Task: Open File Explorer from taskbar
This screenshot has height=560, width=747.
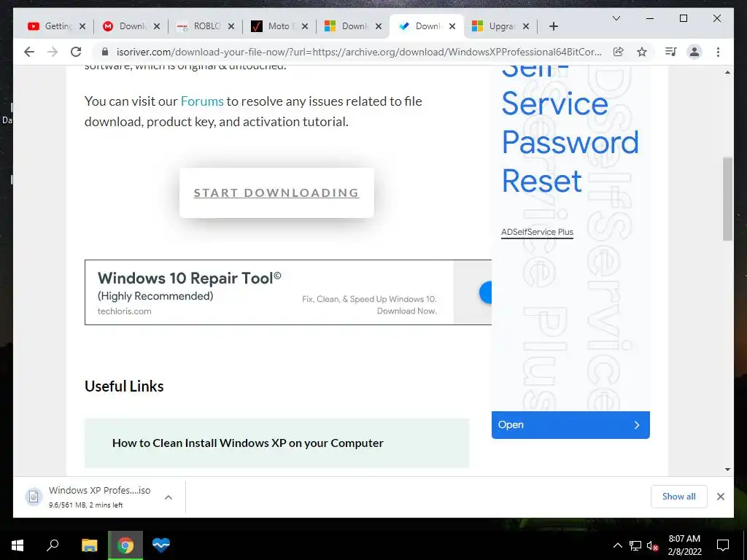Action: click(x=89, y=545)
